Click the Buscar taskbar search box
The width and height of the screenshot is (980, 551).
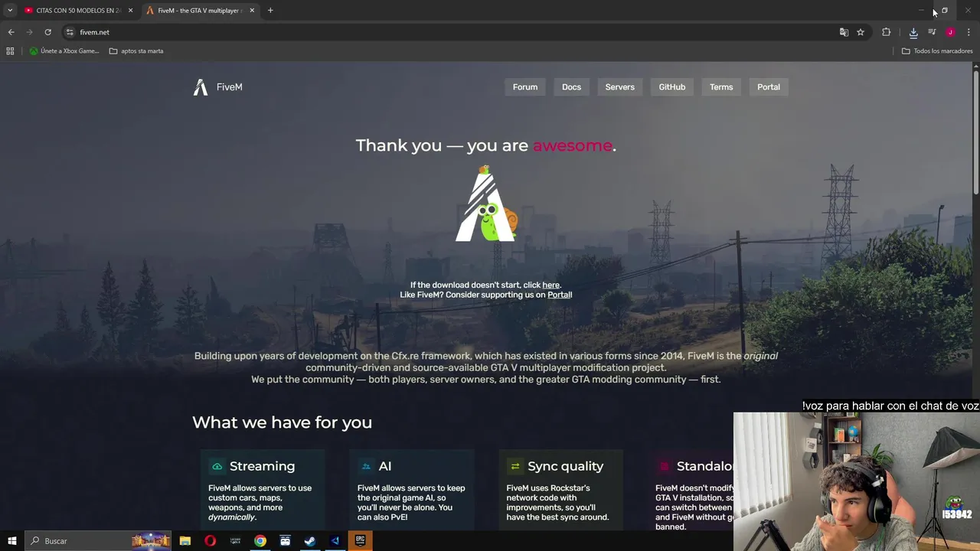point(98,541)
